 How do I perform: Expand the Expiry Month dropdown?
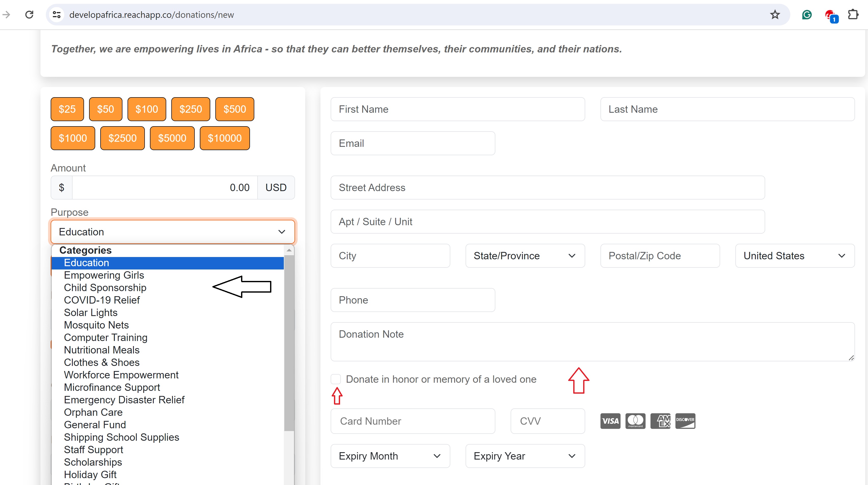(390, 456)
